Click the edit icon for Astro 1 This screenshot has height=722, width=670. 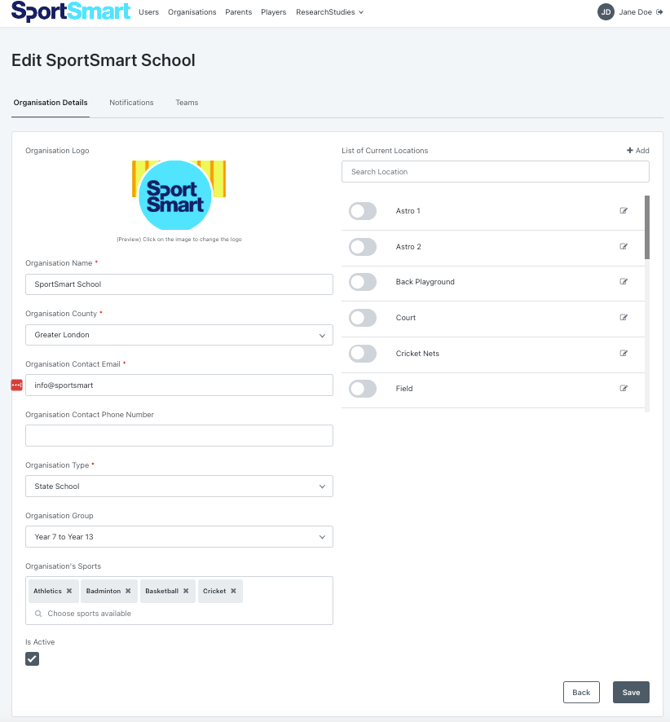click(x=624, y=211)
